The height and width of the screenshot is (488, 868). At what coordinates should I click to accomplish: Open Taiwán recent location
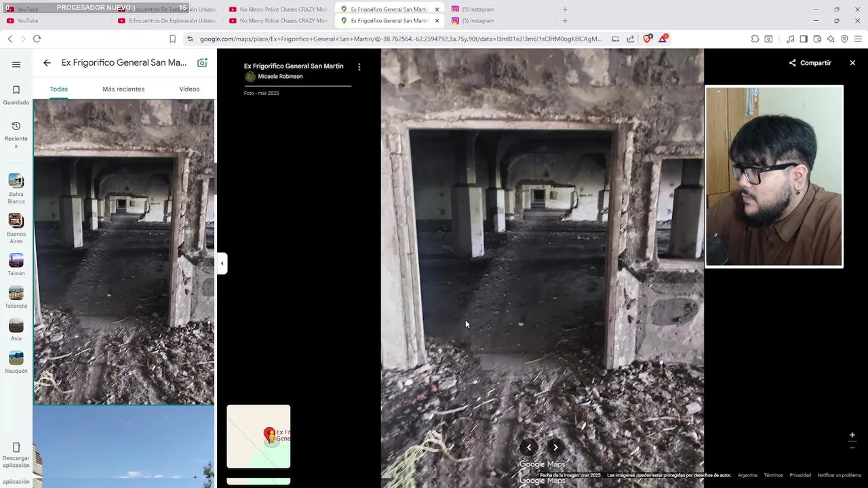(16, 265)
